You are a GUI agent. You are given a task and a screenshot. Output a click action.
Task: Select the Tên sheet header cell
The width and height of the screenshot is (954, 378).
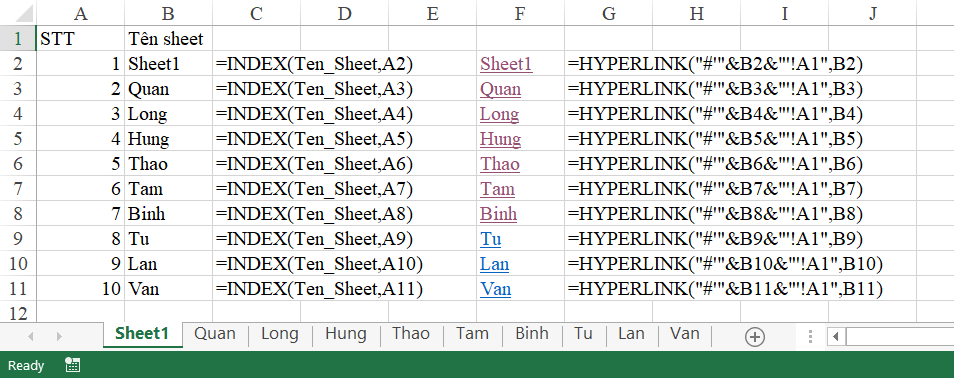point(169,39)
